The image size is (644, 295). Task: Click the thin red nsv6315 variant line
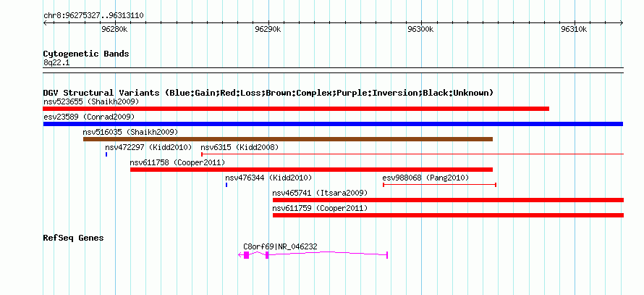(412, 154)
